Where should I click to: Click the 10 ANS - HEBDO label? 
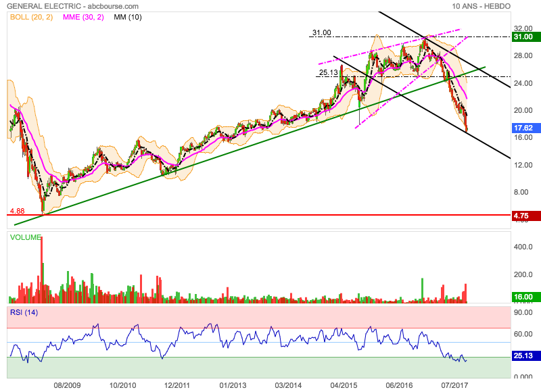[x=481, y=6]
